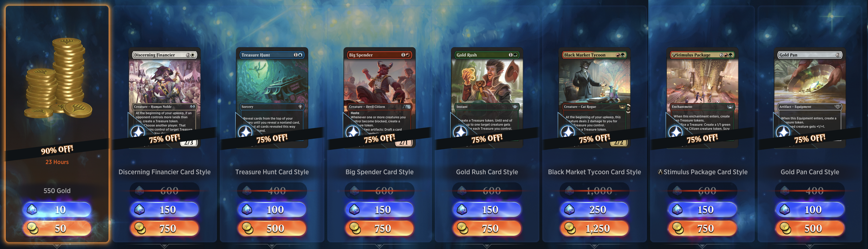Buy Black Market Tycoon style for 1,250 gold
The width and height of the screenshot is (868, 249).
(594, 229)
